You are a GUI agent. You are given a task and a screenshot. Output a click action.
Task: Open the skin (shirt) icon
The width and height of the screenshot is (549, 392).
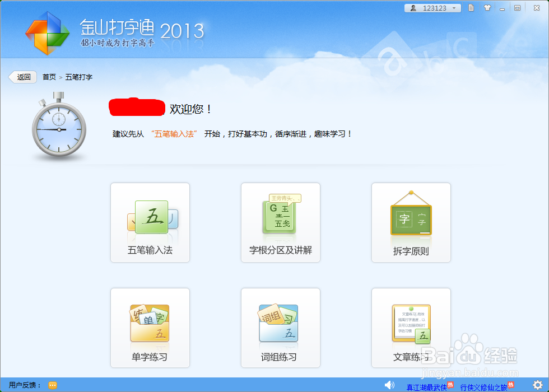(487, 8)
